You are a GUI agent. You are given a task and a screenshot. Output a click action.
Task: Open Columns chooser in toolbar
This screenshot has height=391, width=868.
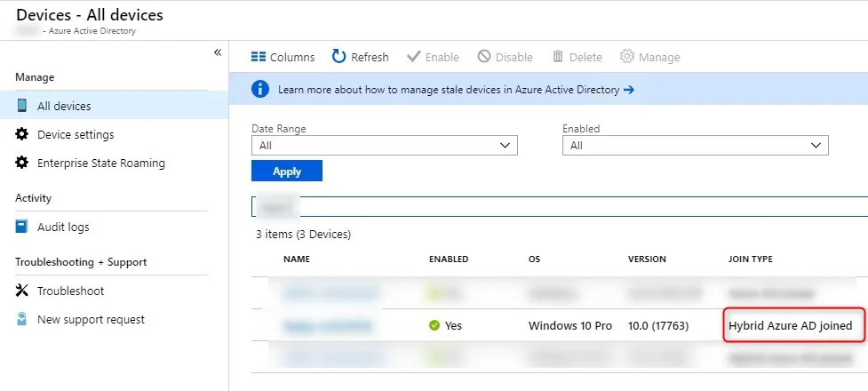(283, 57)
